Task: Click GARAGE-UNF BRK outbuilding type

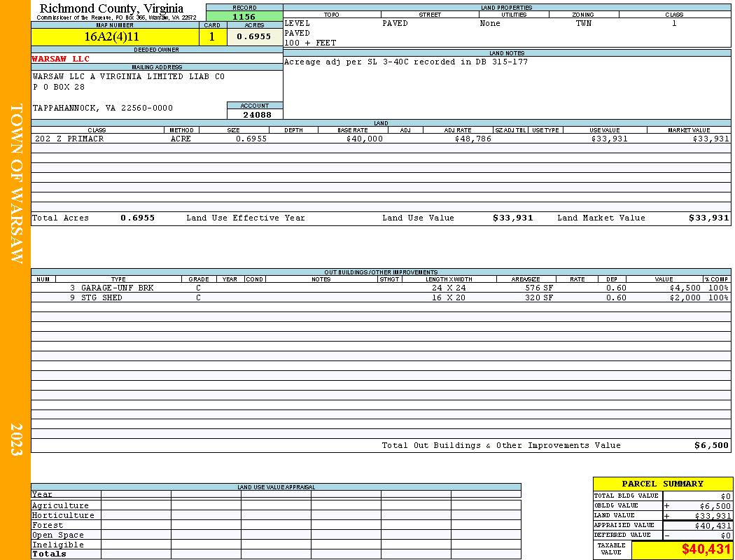Action: [117, 288]
